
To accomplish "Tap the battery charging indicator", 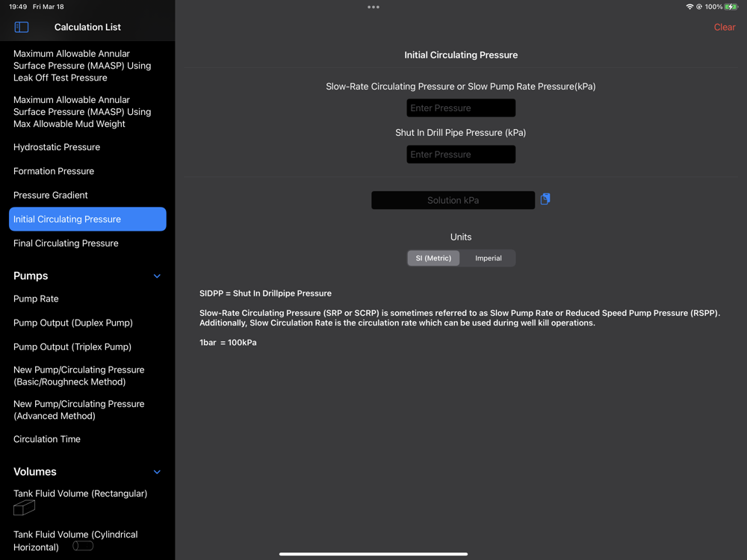I will pos(731,7).
